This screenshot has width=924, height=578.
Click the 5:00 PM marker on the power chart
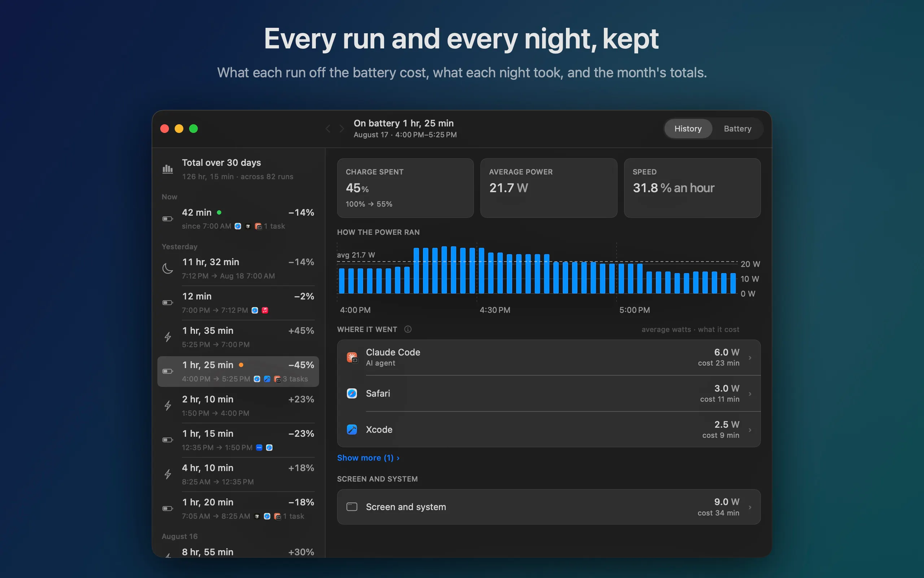point(634,310)
